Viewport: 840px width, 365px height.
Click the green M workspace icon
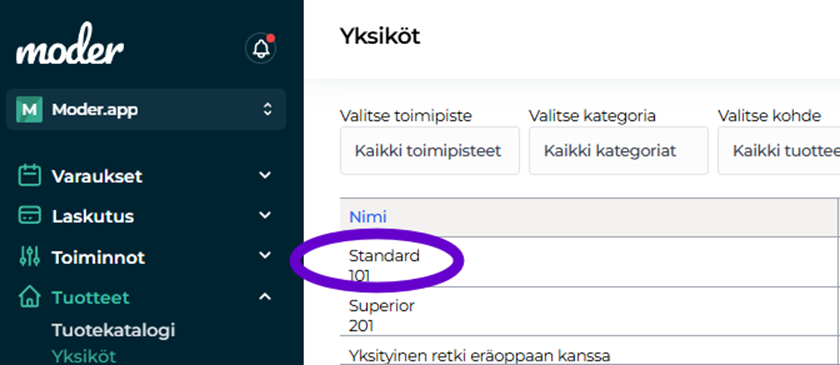coord(29,110)
